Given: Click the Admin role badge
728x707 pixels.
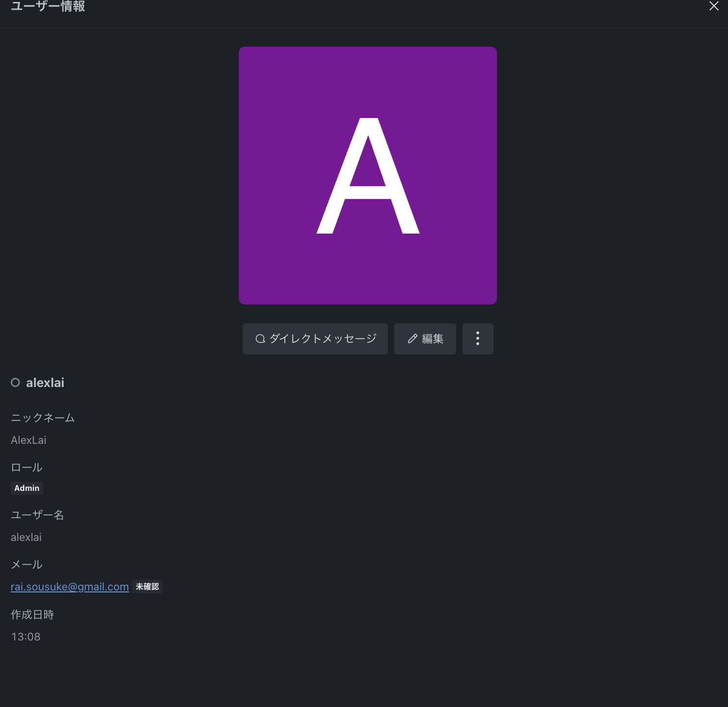Looking at the screenshot, I should (27, 488).
